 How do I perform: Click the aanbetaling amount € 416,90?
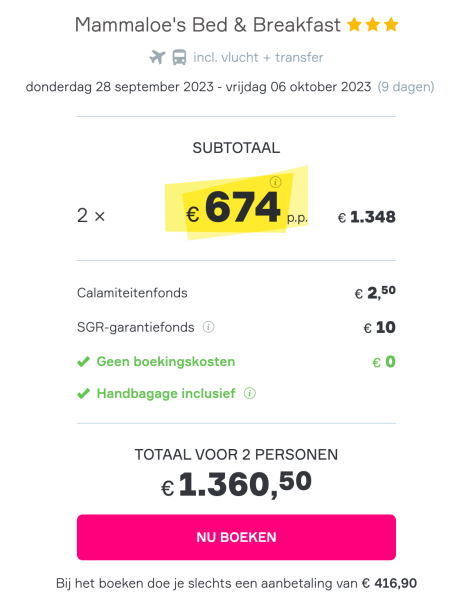pos(389,584)
